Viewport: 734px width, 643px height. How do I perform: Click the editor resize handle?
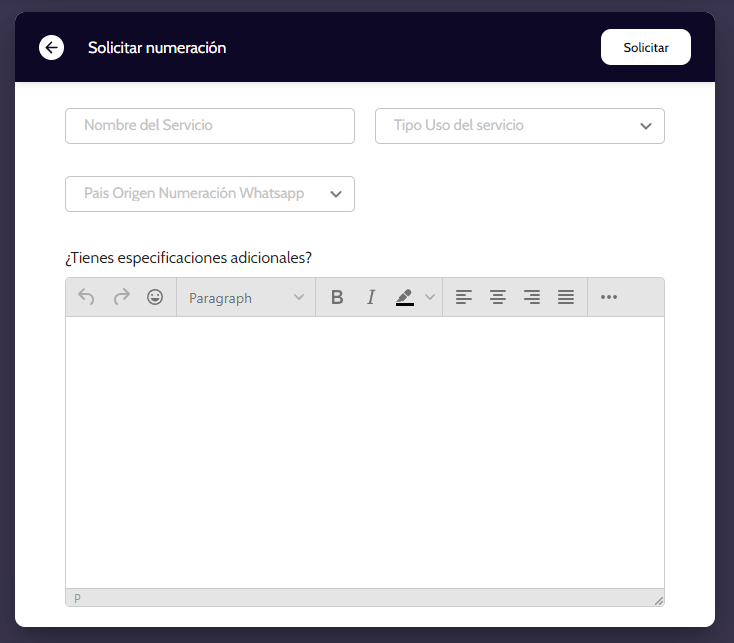(658, 600)
